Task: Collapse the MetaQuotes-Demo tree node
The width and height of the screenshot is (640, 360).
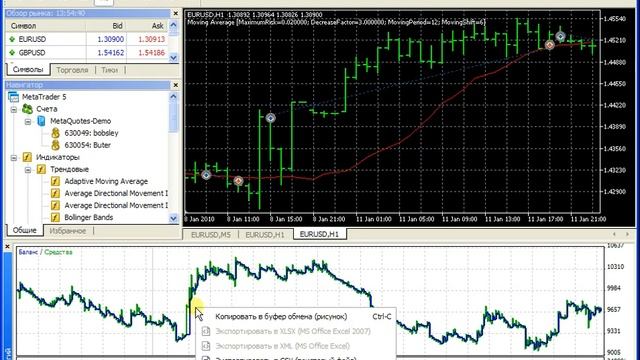Action: (x=28, y=121)
